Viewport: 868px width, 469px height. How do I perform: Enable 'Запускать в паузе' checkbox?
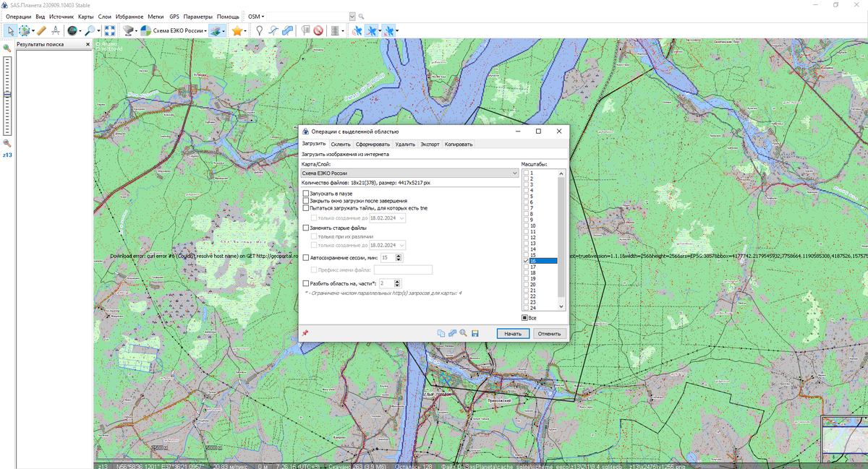tap(306, 194)
